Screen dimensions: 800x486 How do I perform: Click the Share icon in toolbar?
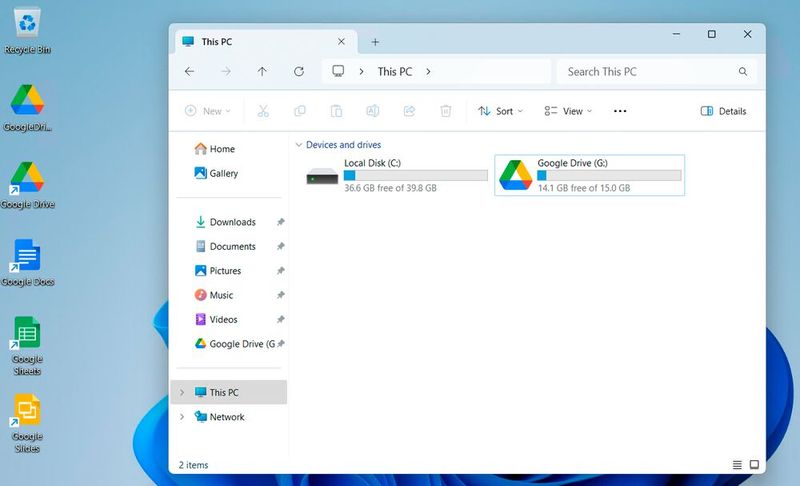409,111
